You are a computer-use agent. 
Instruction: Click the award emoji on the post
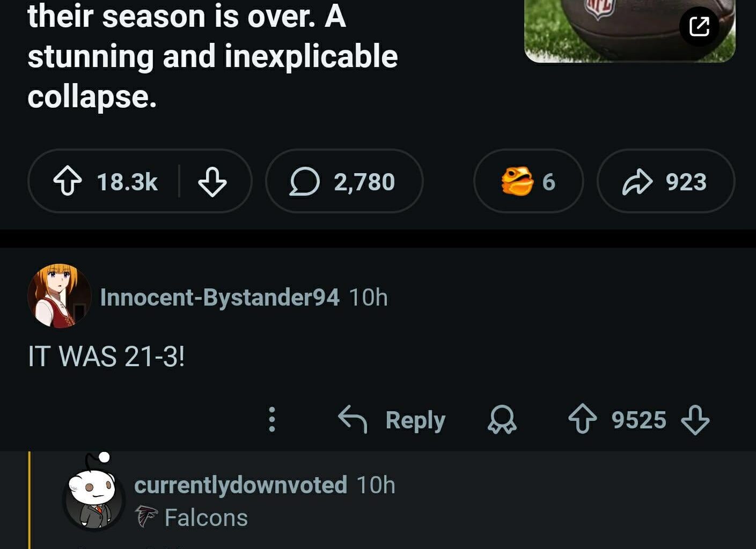click(x=517, y=181)
